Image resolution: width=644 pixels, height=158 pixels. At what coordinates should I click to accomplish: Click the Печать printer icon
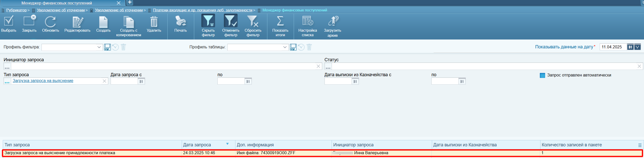click(x=180, y=22)
